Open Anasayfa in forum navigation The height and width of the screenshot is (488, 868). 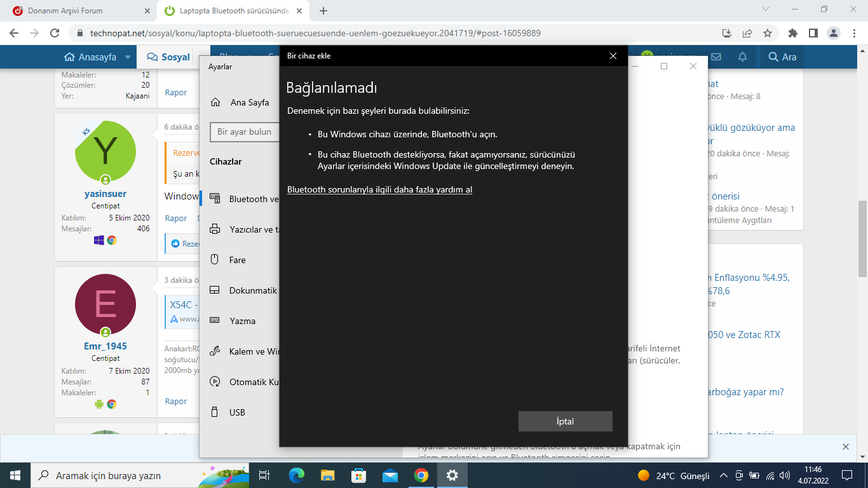click(91, 57)
